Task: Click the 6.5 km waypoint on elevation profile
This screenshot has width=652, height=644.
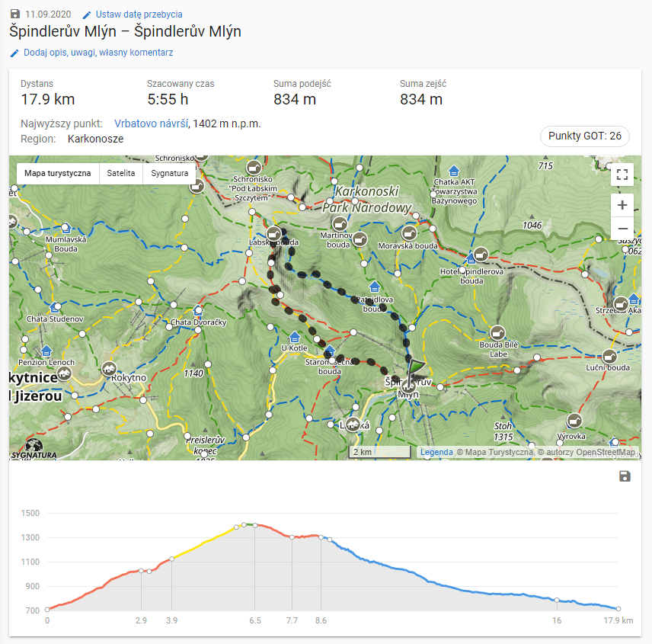Action: pyautogui.click(x=254, y=525)
